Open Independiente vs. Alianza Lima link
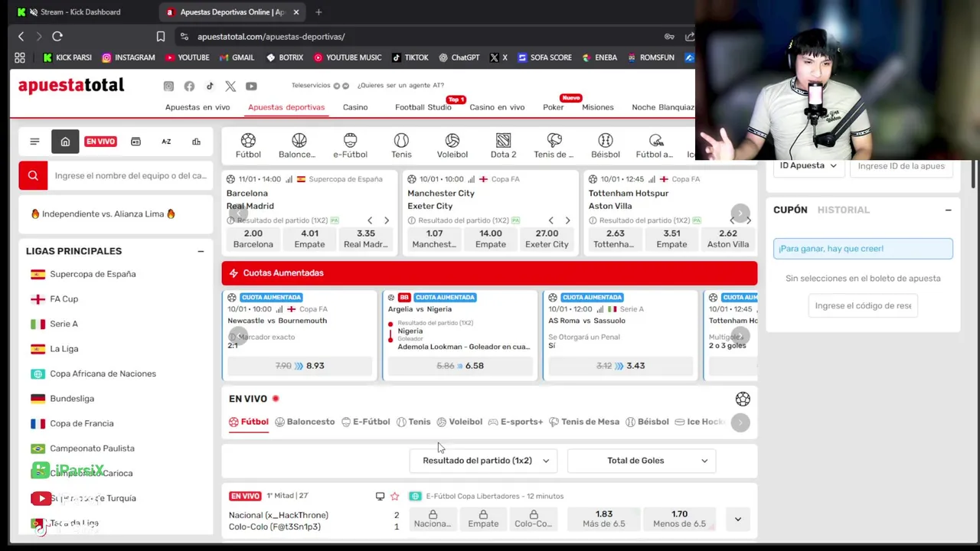Viewport: 980px width, 551px height. click(103, 214)
